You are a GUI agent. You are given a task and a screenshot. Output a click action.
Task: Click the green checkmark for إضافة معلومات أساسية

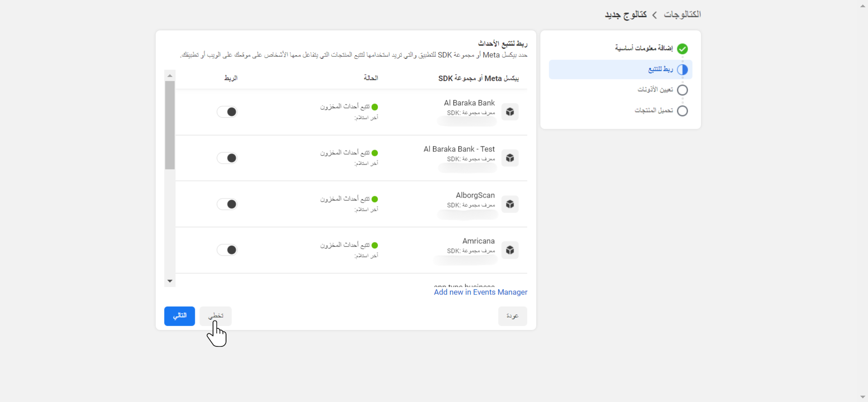(x=683, y=49)
